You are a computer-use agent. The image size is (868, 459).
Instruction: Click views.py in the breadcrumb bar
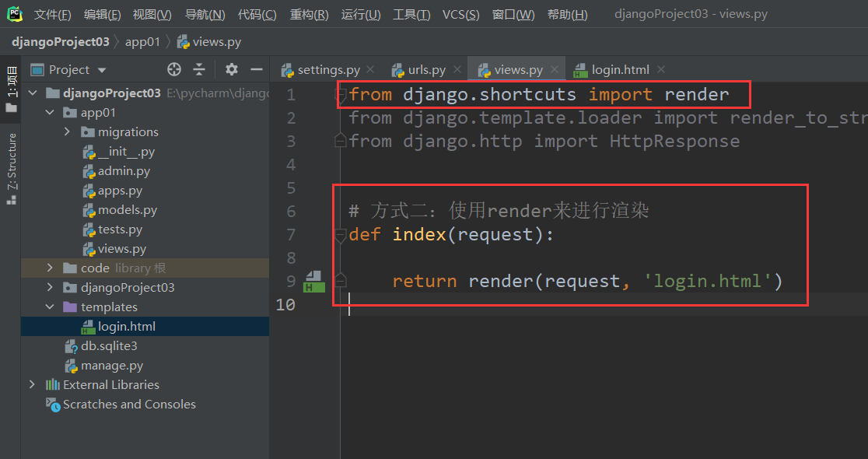pos(208,42)
